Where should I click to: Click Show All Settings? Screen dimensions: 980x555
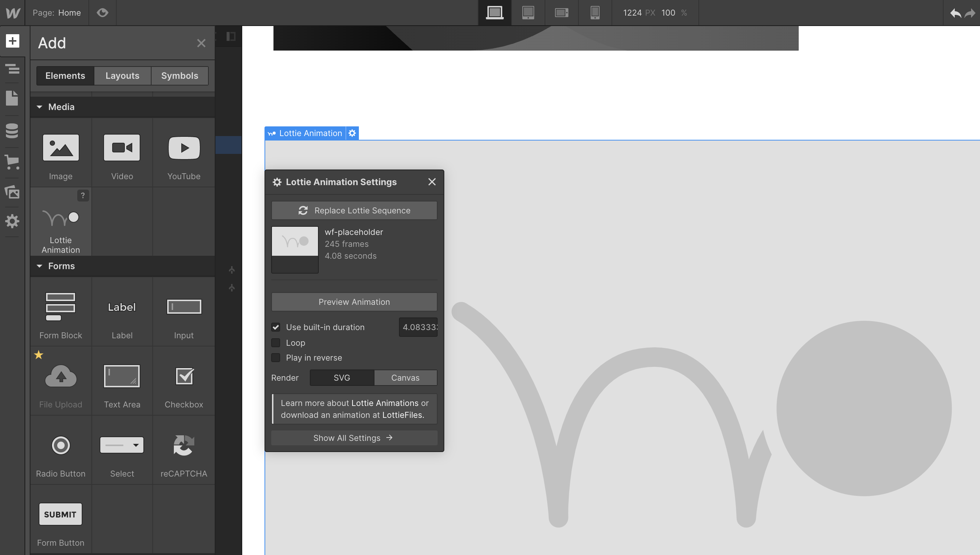pyautogui.click(x=354, y=438)
